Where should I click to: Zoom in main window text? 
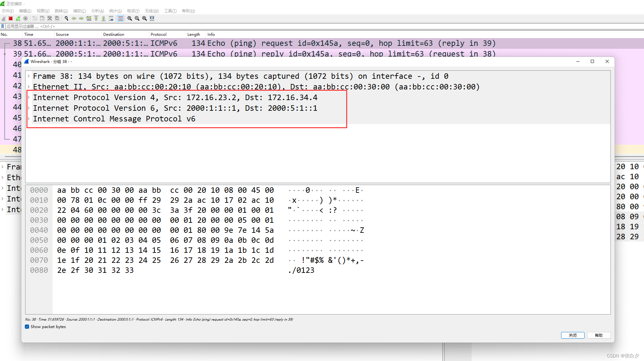tap(130, 18)
